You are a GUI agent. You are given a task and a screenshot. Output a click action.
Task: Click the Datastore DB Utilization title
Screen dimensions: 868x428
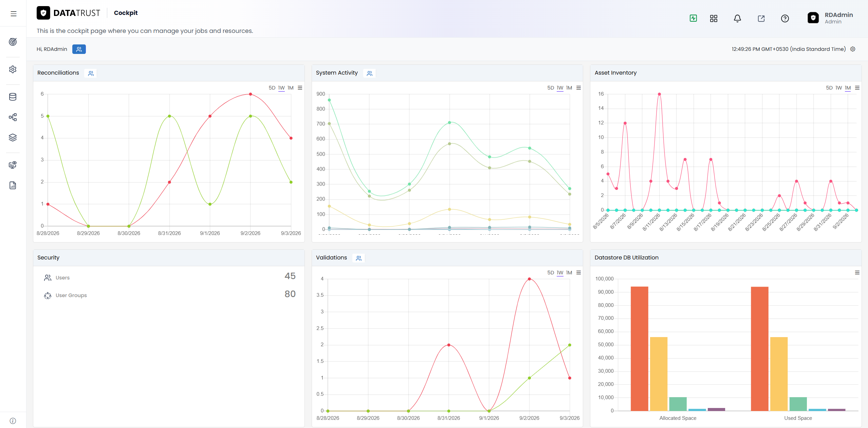(x=626, y=258)
